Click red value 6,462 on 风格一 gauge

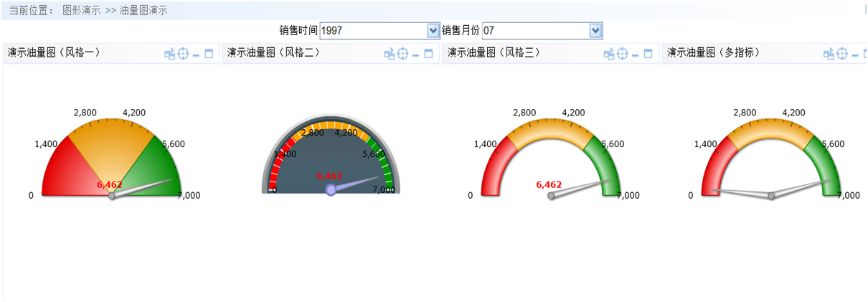110,184
